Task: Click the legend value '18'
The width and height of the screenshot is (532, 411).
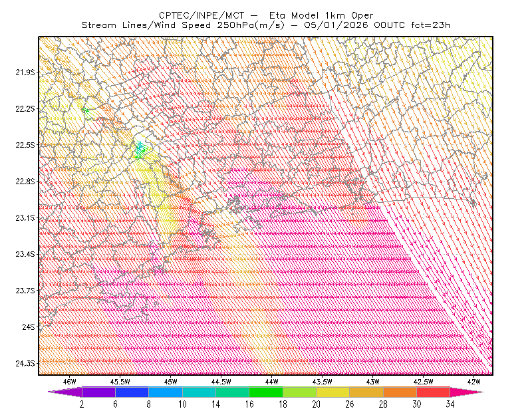Action: click(283, 404)
